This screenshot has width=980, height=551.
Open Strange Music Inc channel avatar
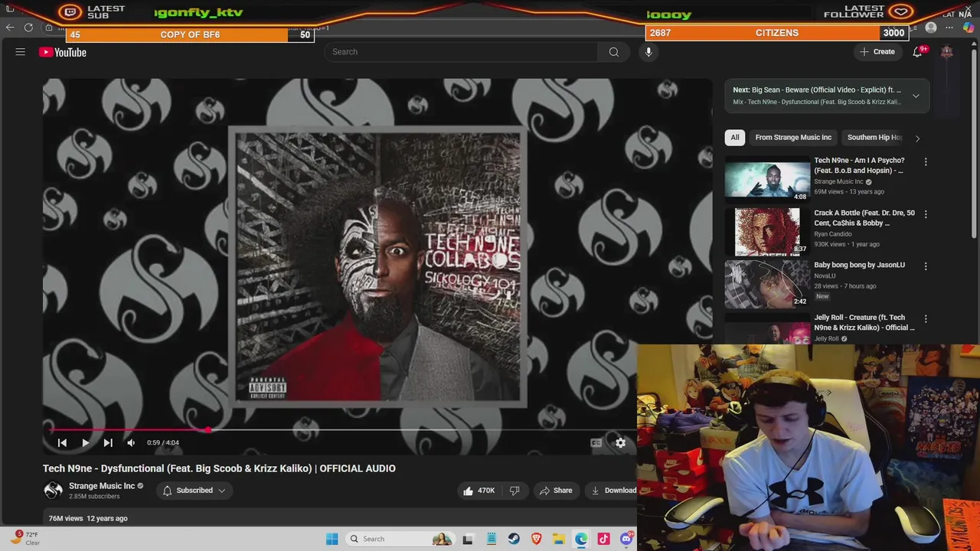[53, 491]
